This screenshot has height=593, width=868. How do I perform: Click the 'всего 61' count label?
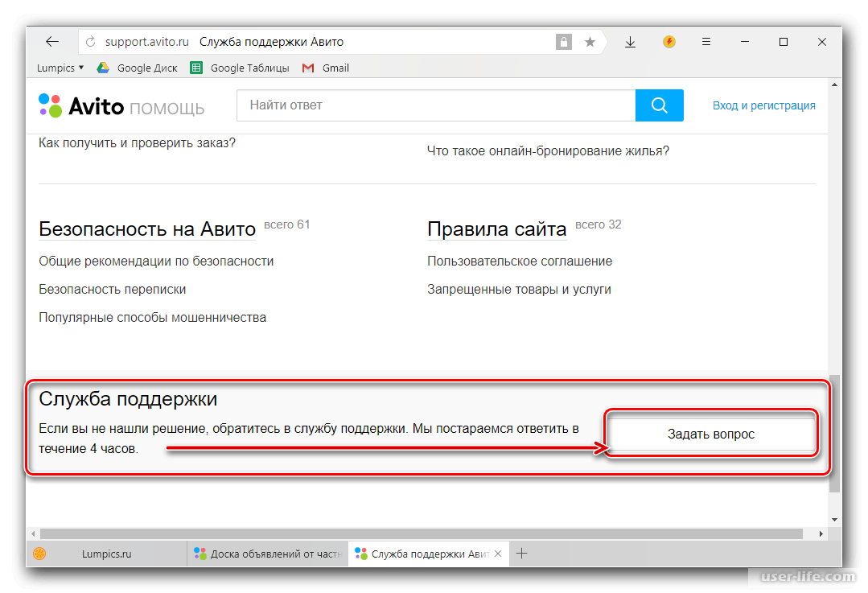pyautogui.click(x=286, y=224)
